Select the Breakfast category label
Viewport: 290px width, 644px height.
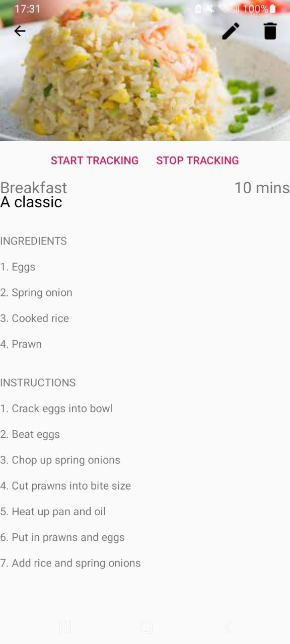pyautogui.click(x=34, y=188)
